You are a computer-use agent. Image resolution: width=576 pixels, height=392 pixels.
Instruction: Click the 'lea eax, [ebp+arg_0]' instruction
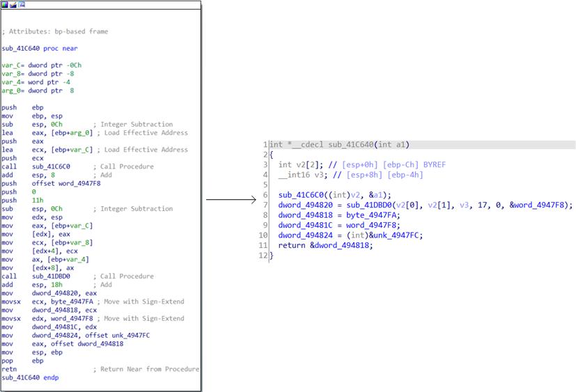pyautogui.click(x=47, y=133)
